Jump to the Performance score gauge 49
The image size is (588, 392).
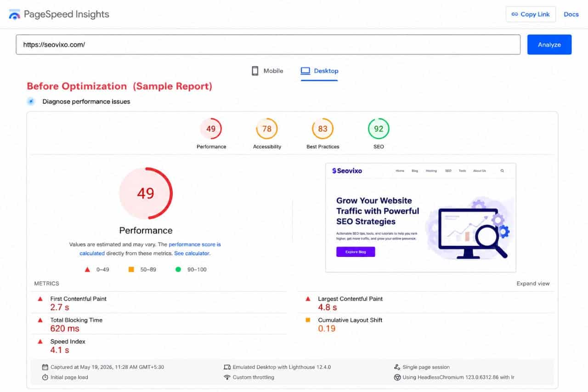(x=211, y=129)
